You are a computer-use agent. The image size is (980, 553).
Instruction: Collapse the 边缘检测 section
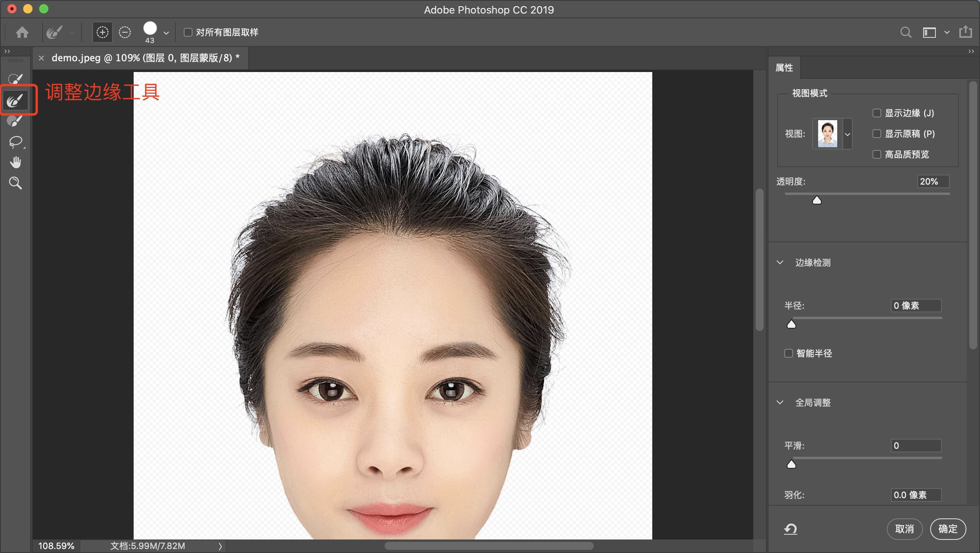[780, 263]
